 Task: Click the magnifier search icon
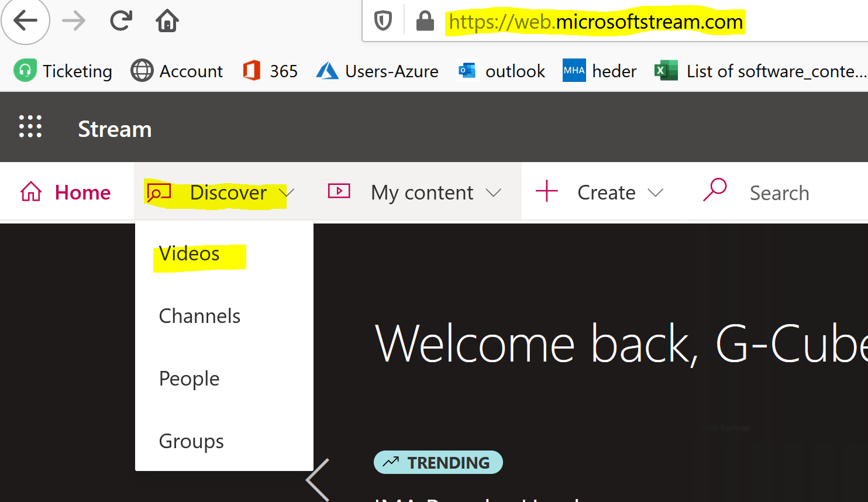[715, 190]
